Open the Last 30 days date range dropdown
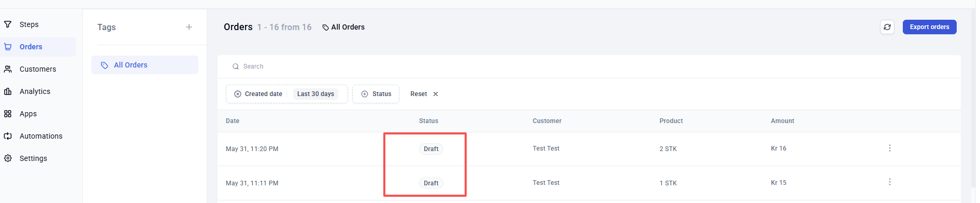980x203 pixels. click(x=315, y=94)
